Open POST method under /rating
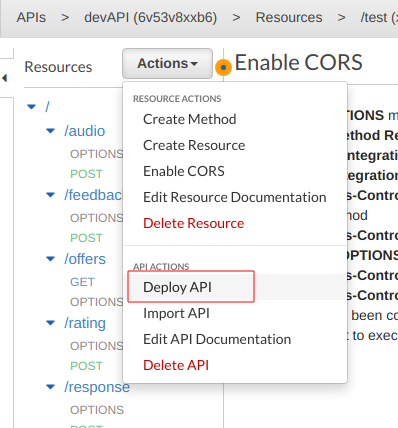The width and height of the screenshot is (398, 428). click(86, 366)
